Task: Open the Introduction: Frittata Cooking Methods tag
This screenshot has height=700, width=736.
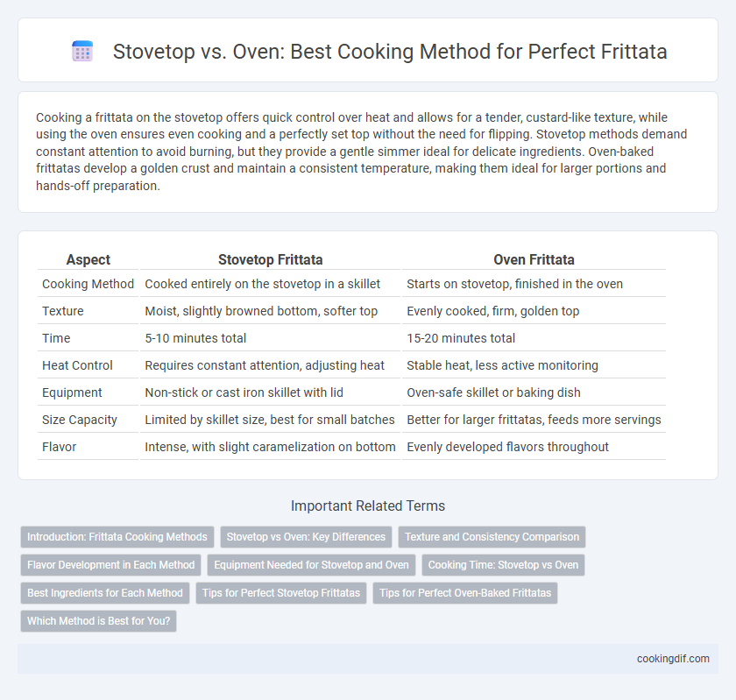Action: pos(117,537)
